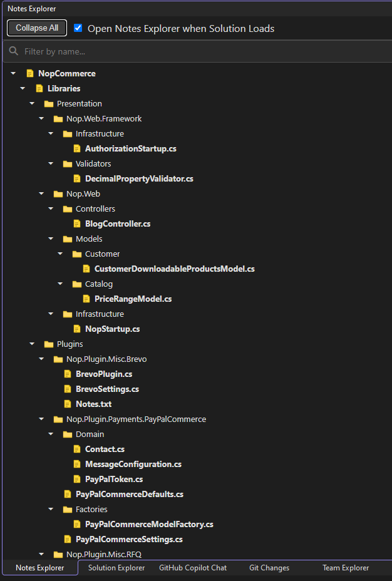Switch to the Git Changes tab

tap(269, 568)
